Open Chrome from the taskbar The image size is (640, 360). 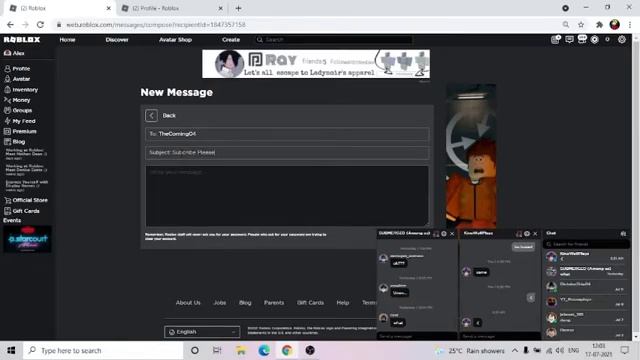[287, 351]
